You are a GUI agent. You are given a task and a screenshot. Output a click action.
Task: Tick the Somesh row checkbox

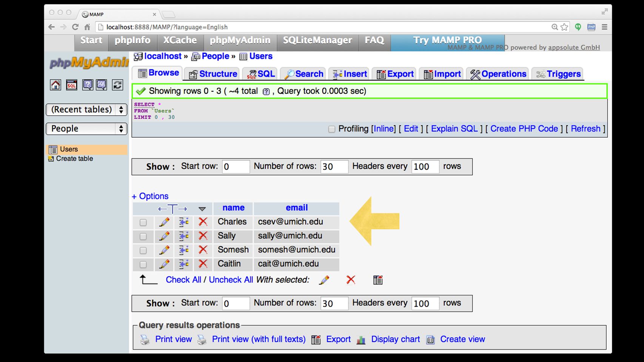pos(143,250)
